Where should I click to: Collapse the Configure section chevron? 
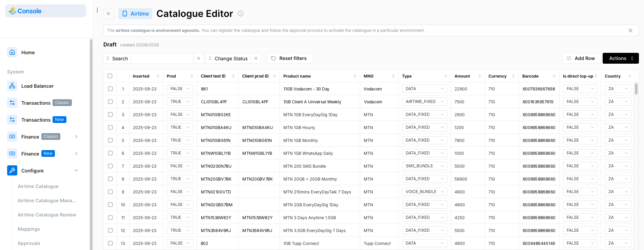click(76, 170)
